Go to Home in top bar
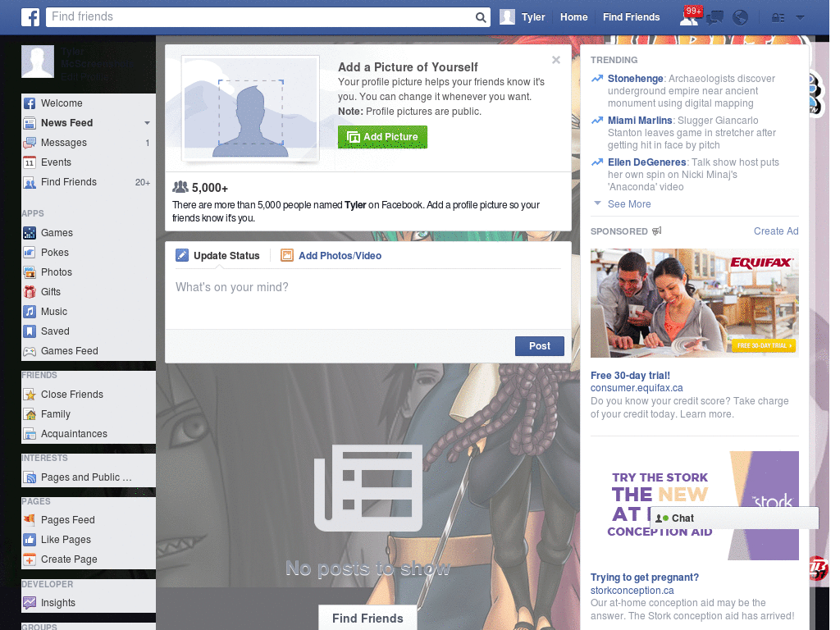This screenshot has height=630, width=840. click(573, 17)
